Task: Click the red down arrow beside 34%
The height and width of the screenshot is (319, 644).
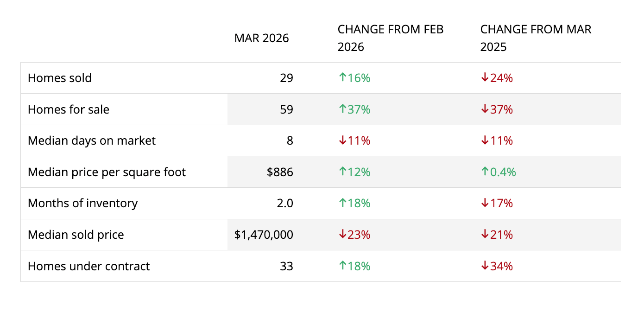Action: (x=485, y=266)
